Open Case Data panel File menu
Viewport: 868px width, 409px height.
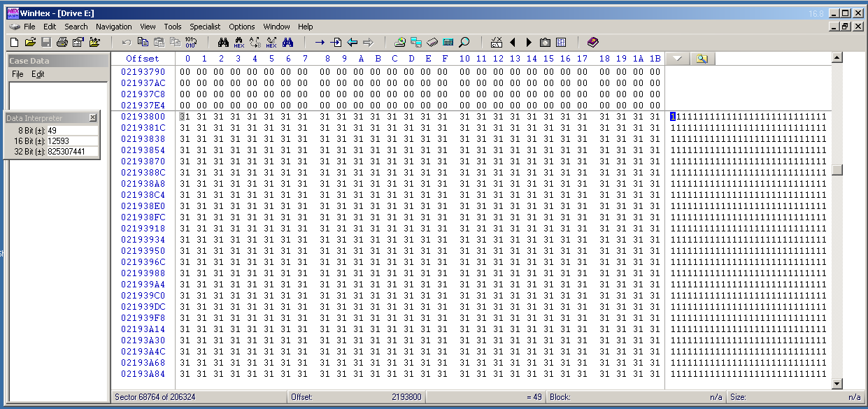tap(17, 74)
